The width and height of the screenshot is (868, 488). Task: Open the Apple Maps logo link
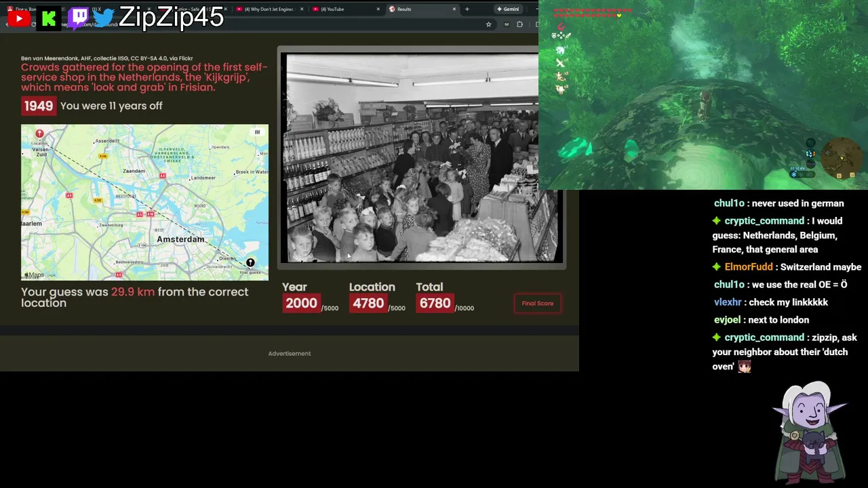[x=34, y=274]
